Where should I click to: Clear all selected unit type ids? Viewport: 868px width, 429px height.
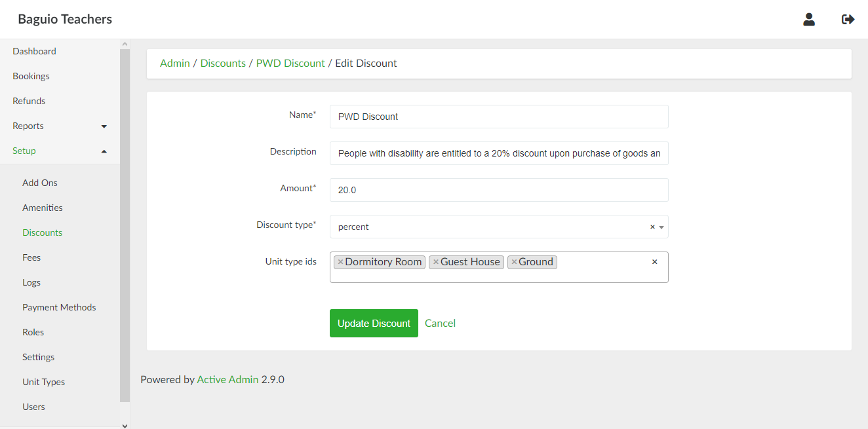[x=654, y=262]
